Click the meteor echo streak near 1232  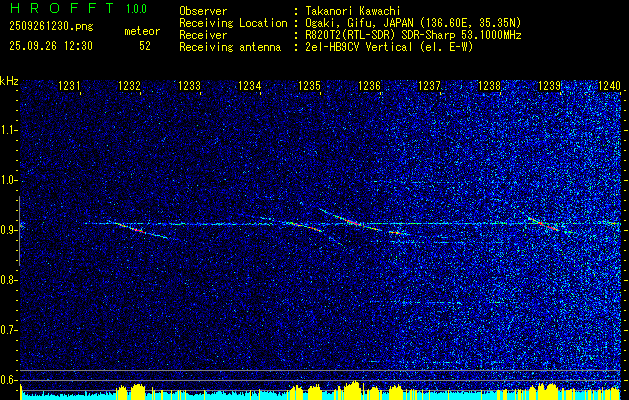point(138,230)
